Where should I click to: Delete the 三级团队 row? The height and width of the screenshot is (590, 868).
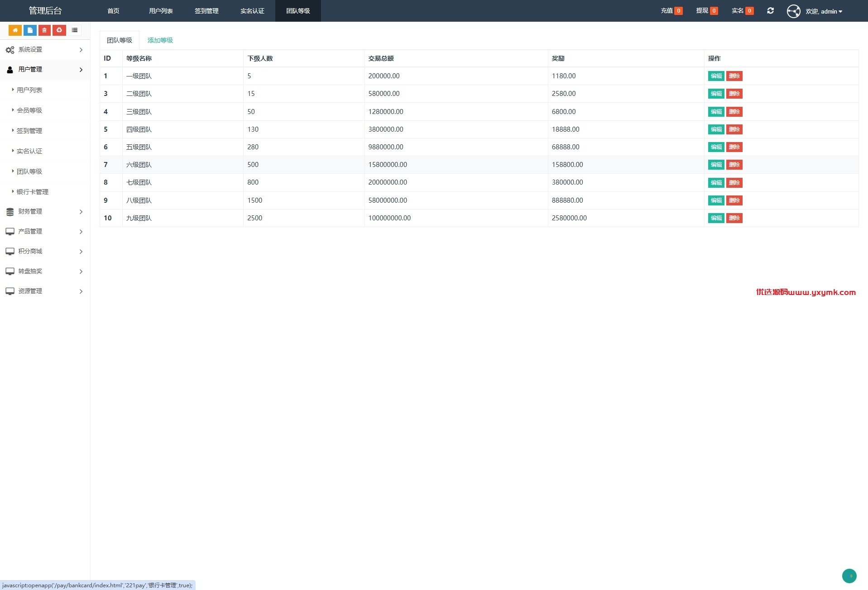[734, 112]
